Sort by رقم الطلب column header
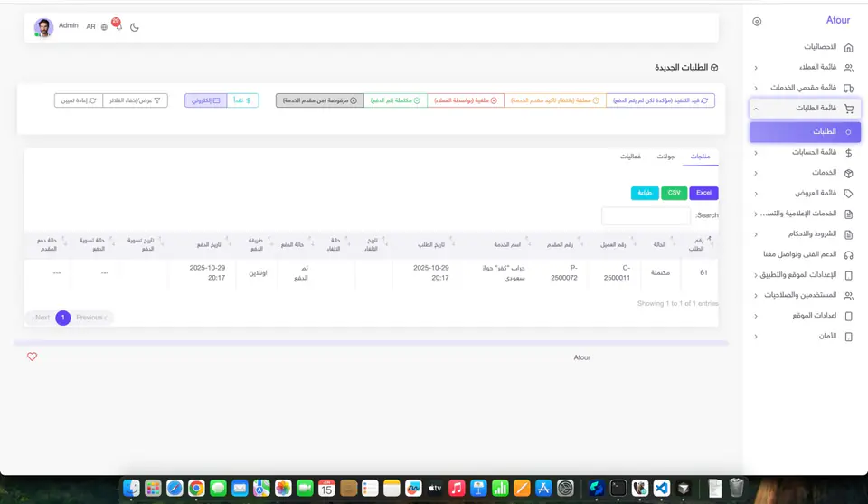 tap(700, 245)
